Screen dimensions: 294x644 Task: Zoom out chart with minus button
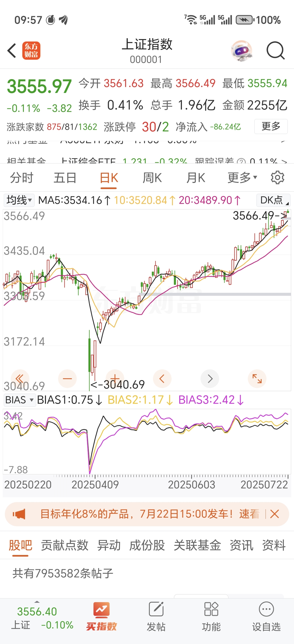point(67,379)
